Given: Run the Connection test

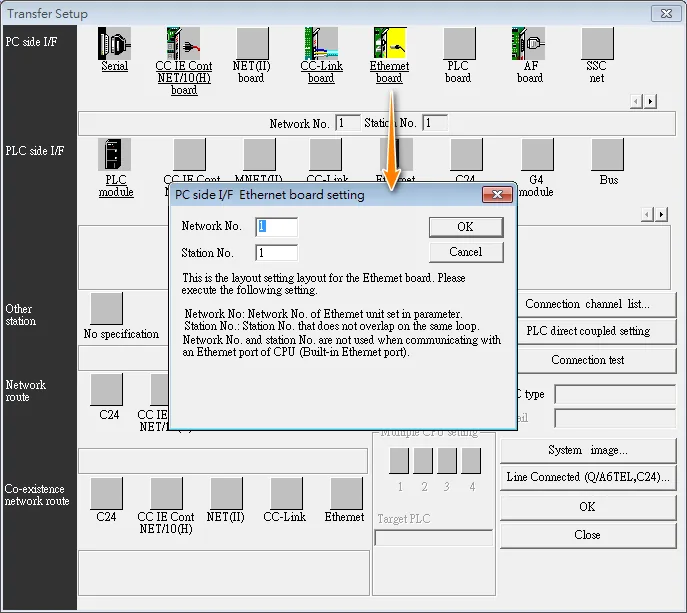Looking at the screenshot, I should point(588,360).
